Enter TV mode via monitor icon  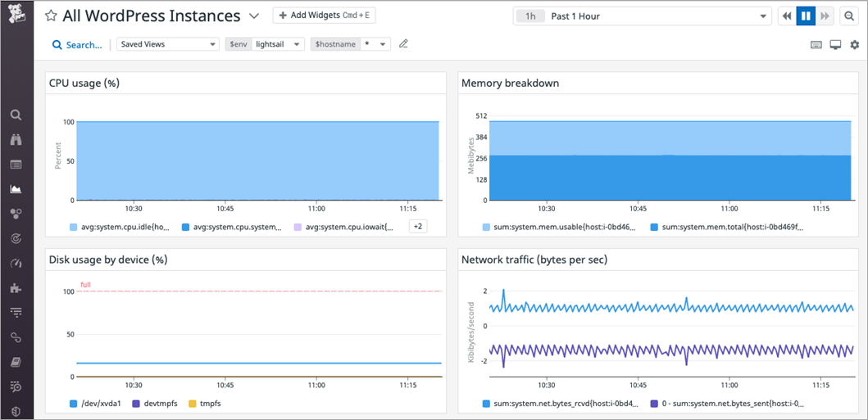(835, 45)
